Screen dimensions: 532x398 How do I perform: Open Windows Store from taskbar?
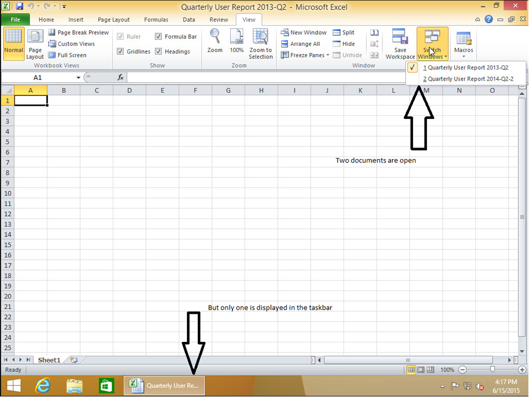(106, 386)
